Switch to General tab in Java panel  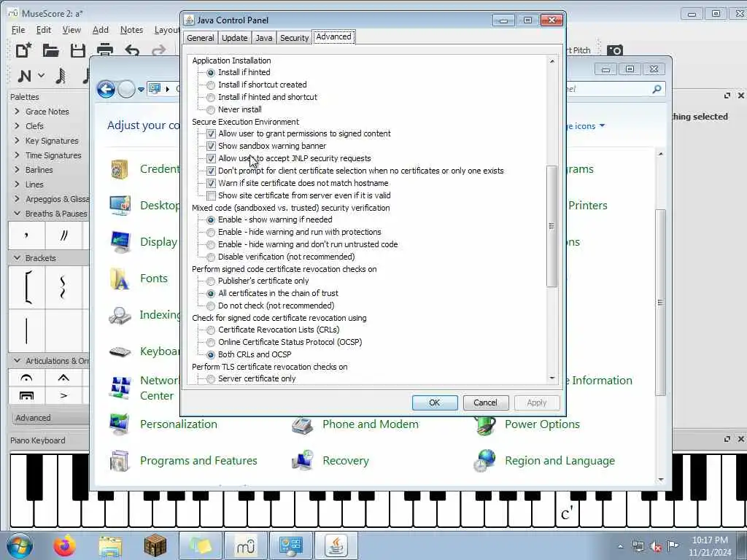tap(200, 38)
